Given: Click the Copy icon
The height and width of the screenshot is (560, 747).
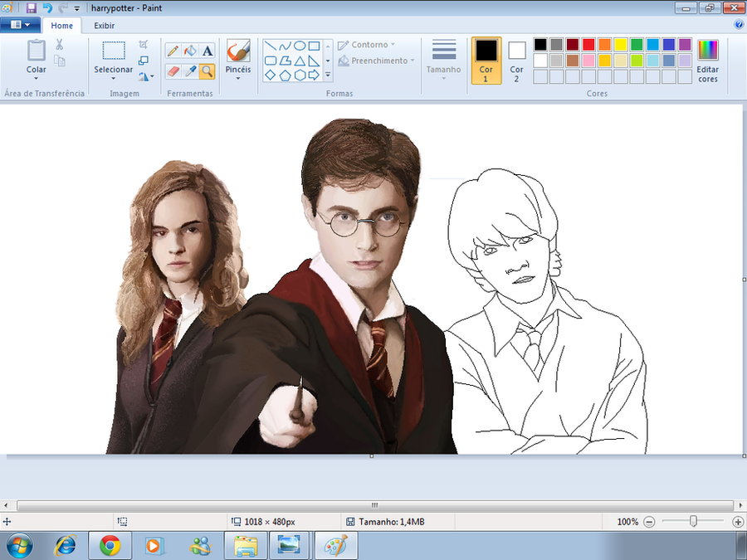Looking at the screenshot, I should click(x=60, y=61).
